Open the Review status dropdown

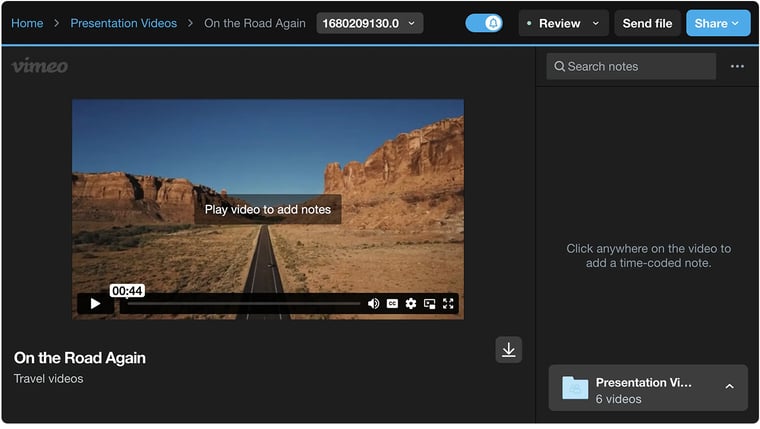[564, 23]
